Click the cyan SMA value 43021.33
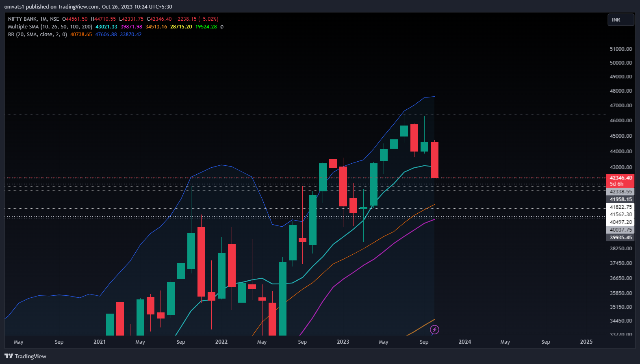This screenshot has width=640, height=364. click(x=106, y=27)
